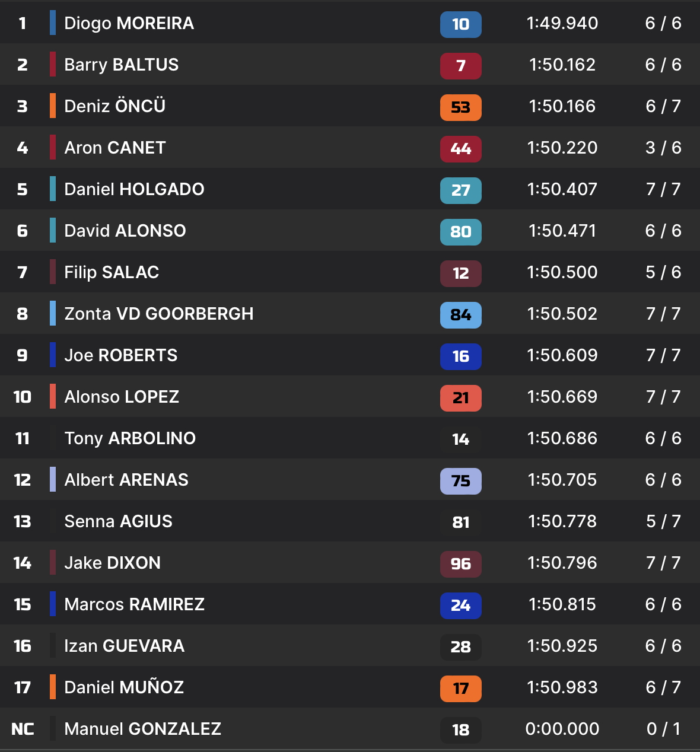Open Barry BALTUS rider name

121,65
